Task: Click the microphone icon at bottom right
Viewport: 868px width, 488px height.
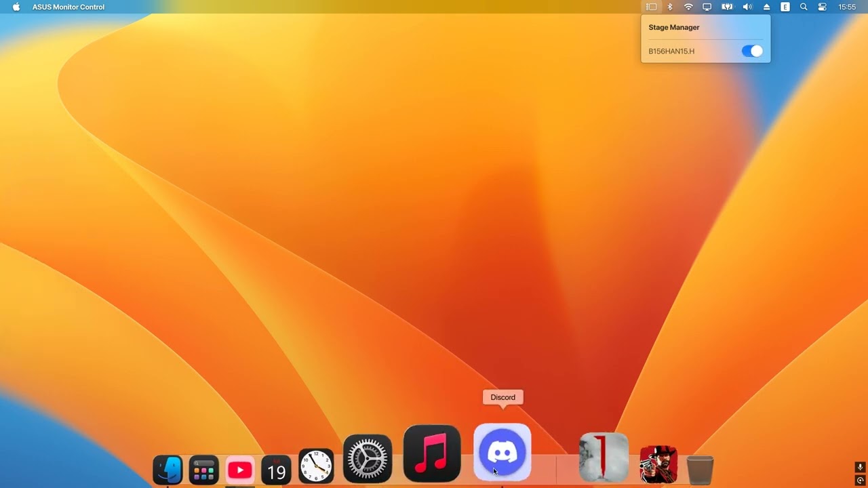Action: pos(860,468)
